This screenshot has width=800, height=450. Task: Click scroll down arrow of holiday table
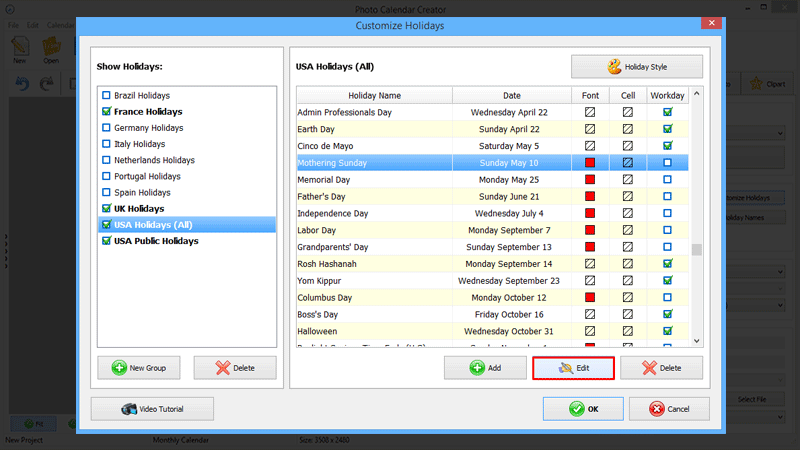click(x=696, y=341)
